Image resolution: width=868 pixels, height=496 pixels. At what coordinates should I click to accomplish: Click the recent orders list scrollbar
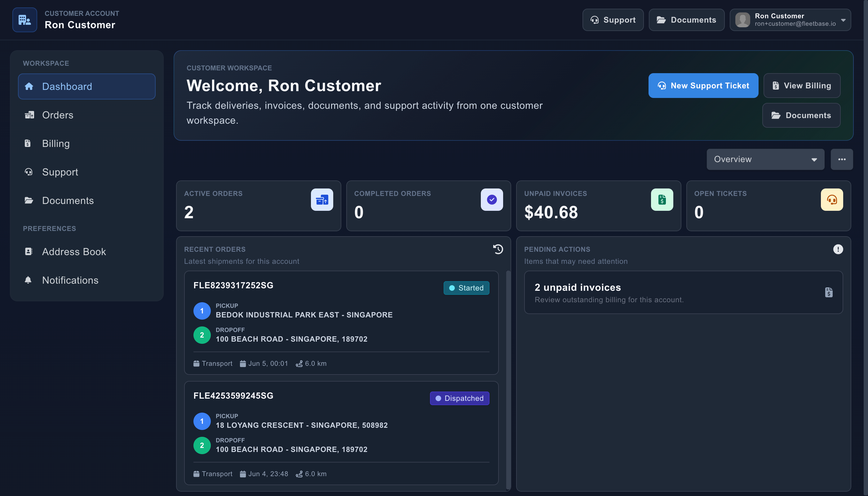[x=508, y=380]
